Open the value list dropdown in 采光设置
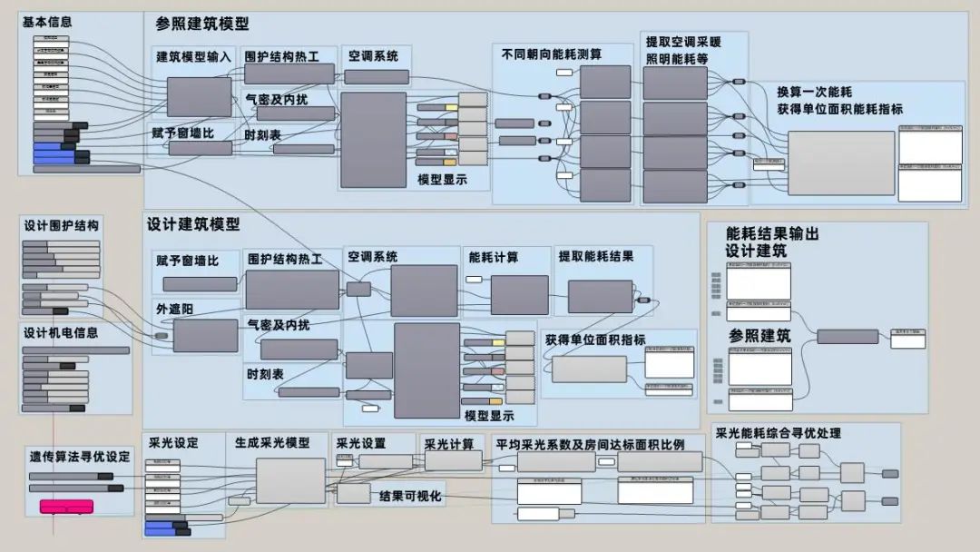Screen dimensions: 980x552 click(x=343, y=458)
